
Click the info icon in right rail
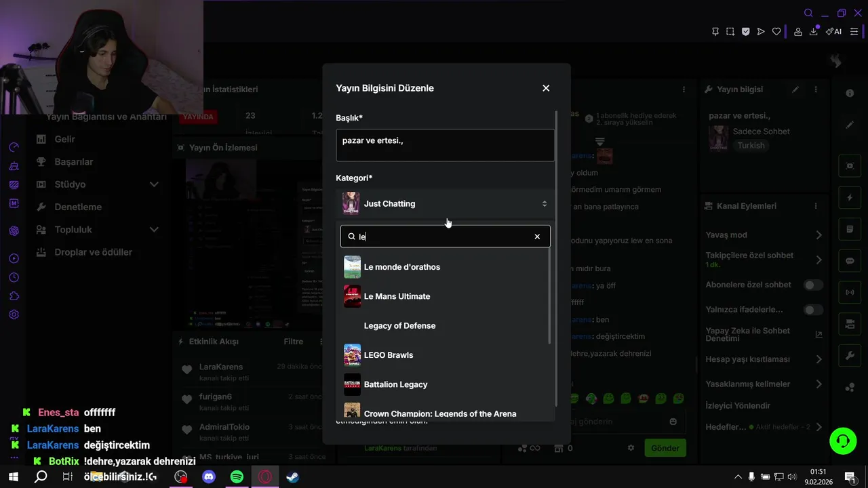tap(850, 94)
